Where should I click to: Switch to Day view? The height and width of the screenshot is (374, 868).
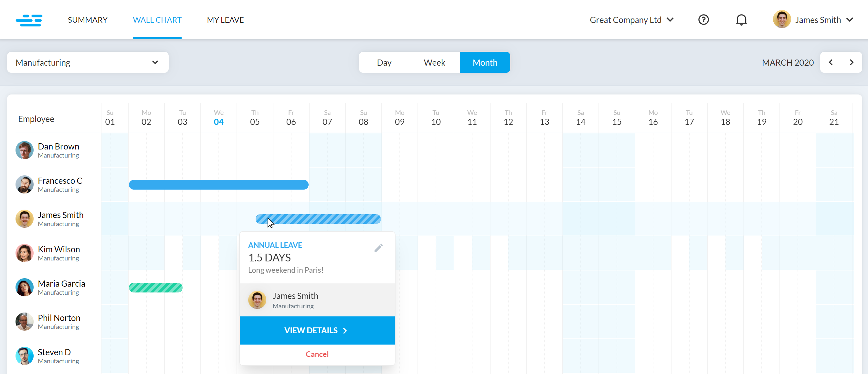pos(384,62)
